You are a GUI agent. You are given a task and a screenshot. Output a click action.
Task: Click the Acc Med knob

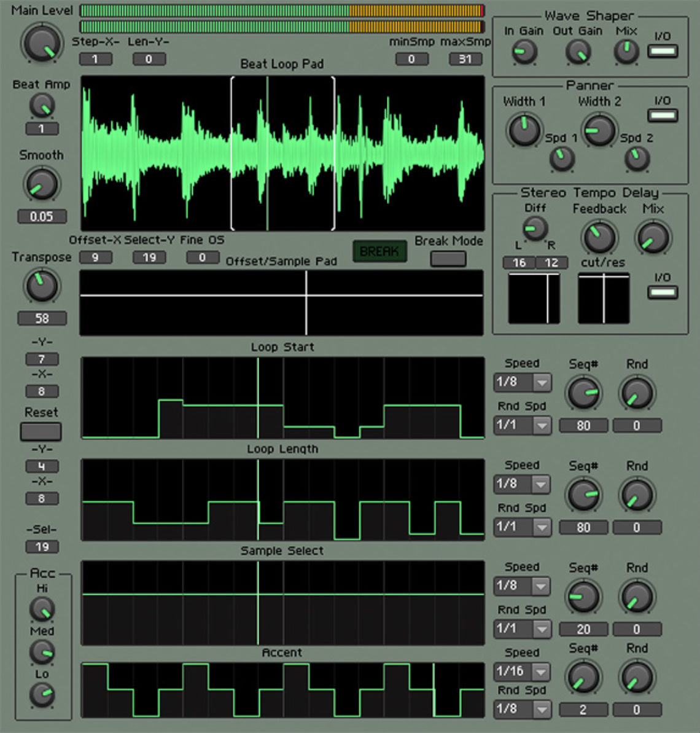42,652
